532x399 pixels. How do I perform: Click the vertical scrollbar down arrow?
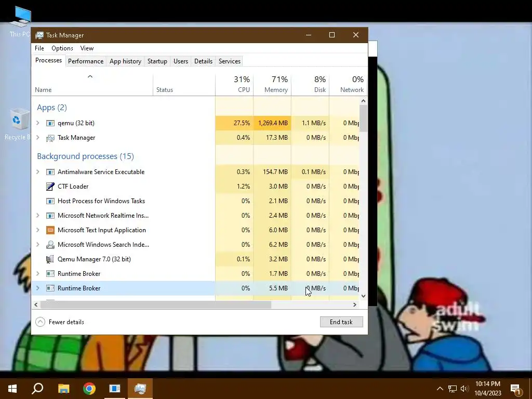(x=363, y=296)
